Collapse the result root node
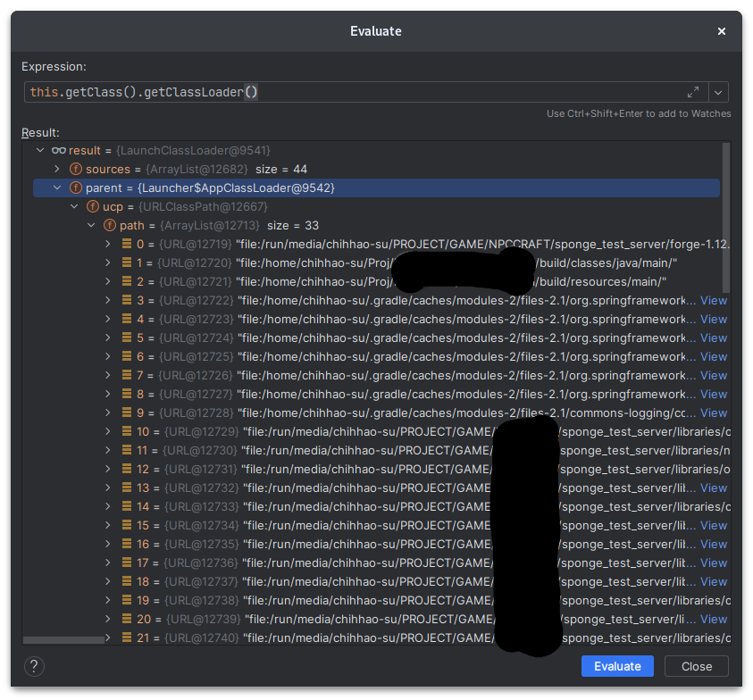753x700 pixels. pos(40,150)
